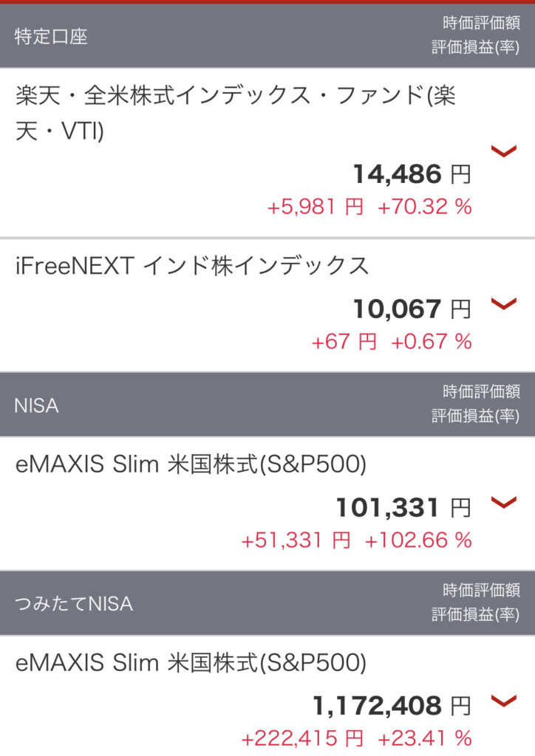The width and height of the screenshot is (535, 756).
Task: Open 楽天・全米株式インデックス・ファンド fund name
Action: (236, 113)
